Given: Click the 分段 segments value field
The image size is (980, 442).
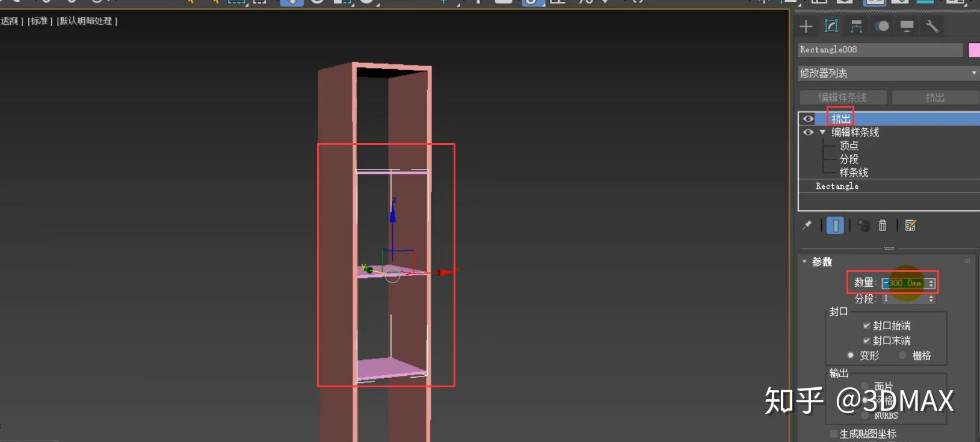Looking at the screenshot, I should pyautogui.click(x=904, y=299).
